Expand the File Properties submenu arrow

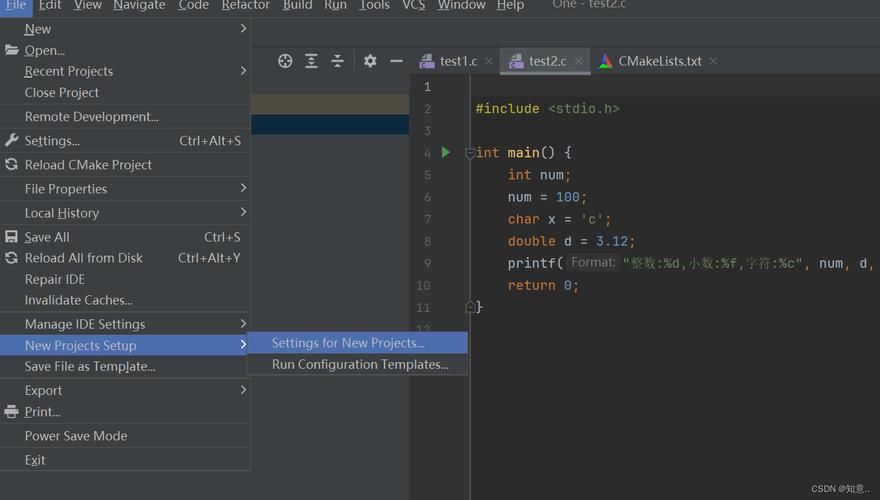(243, 188)
